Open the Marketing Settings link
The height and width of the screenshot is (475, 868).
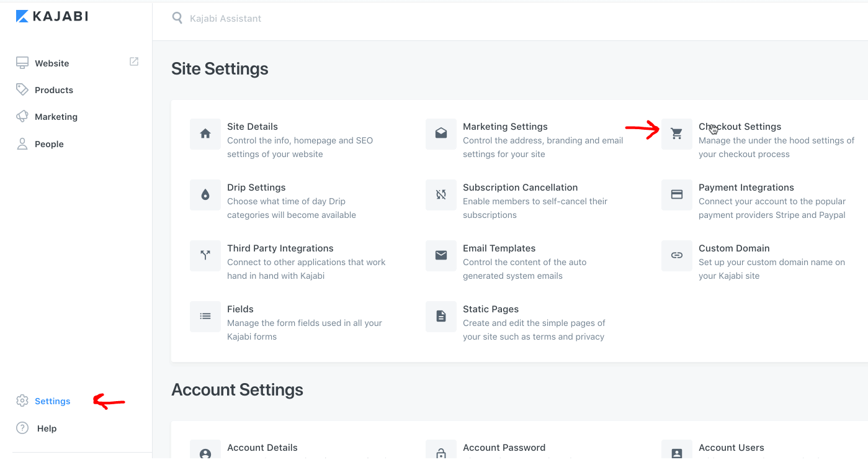click(x=505, y=127)
